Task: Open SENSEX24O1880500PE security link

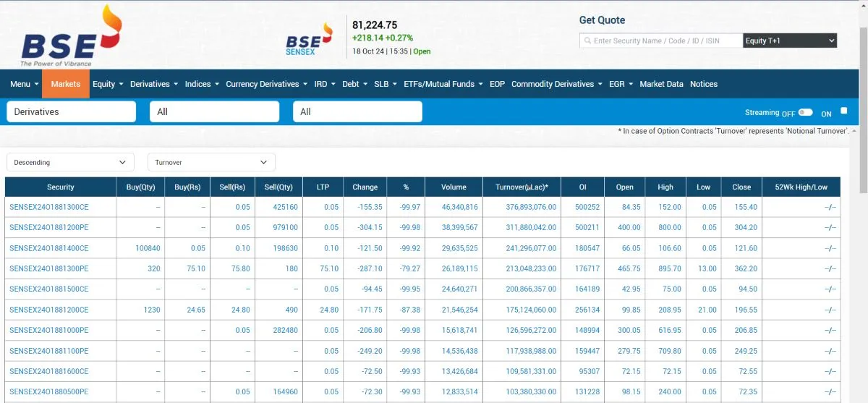Action: [x=49, y=391]
